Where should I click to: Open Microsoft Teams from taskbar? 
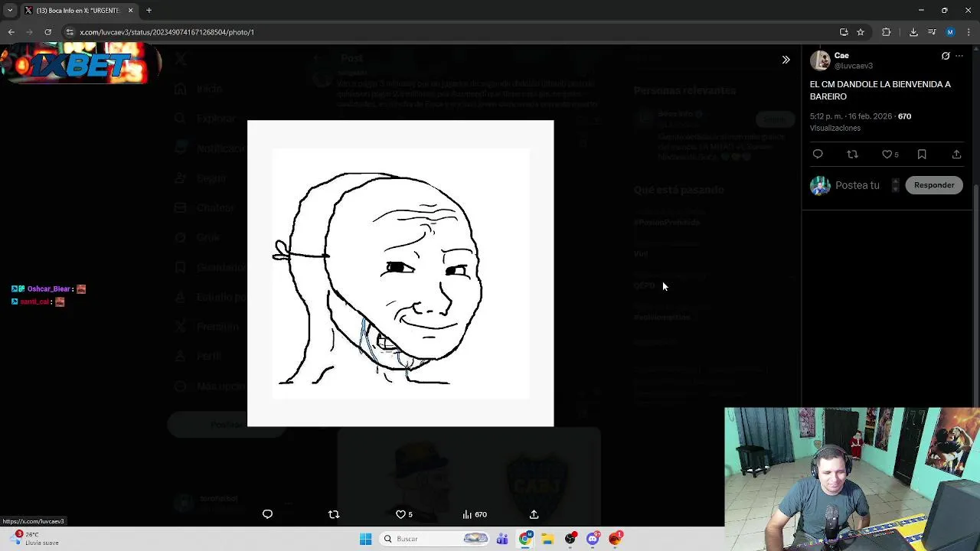click(x=502, y=539)
